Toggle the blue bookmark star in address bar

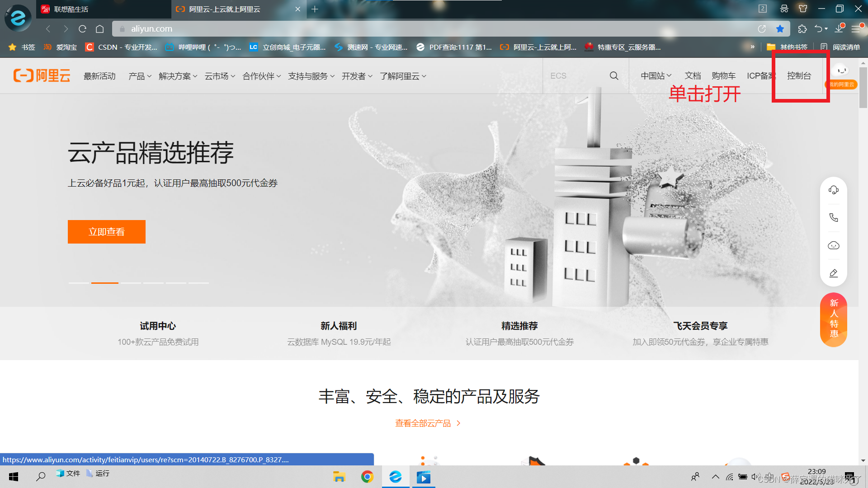(780, 29)
